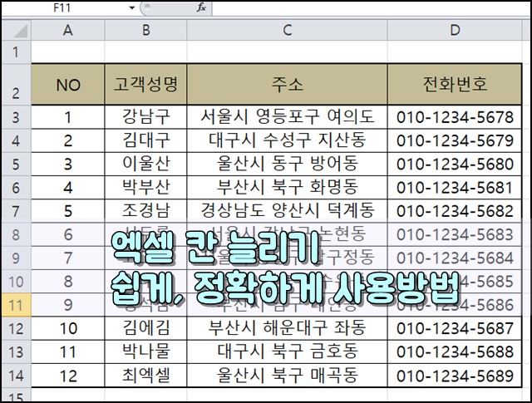Click address 부산시 해운대구 좌동
This screenshot has width=532, height=403.
coord(287,328)
